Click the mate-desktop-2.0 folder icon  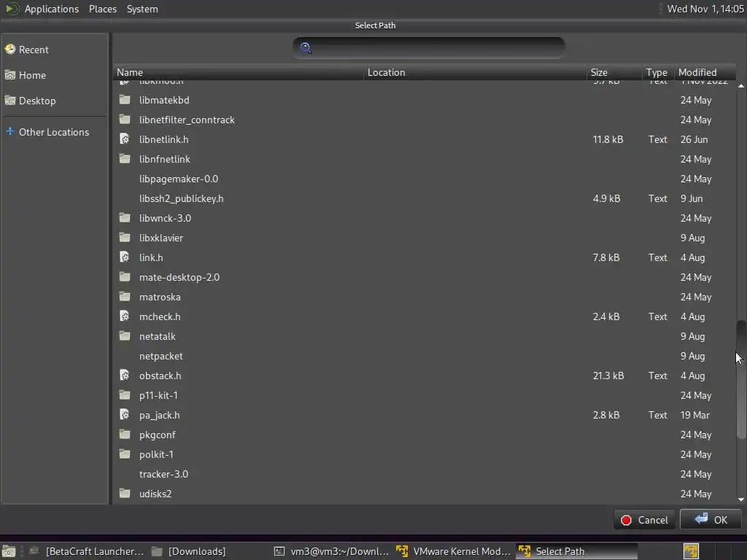tap(125, 276)
